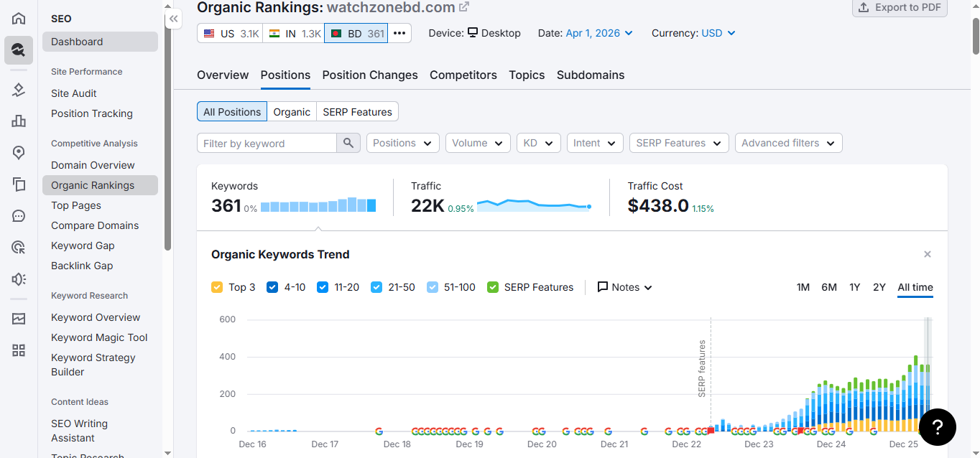
Task: Uncheck the Top 3 checkbox
Action: coord(217,287)
